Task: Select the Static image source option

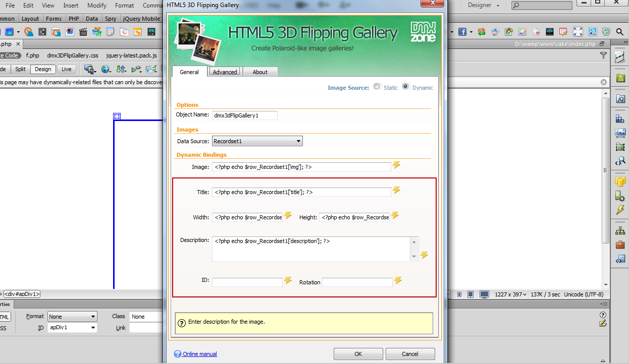Action: point(377,87)
